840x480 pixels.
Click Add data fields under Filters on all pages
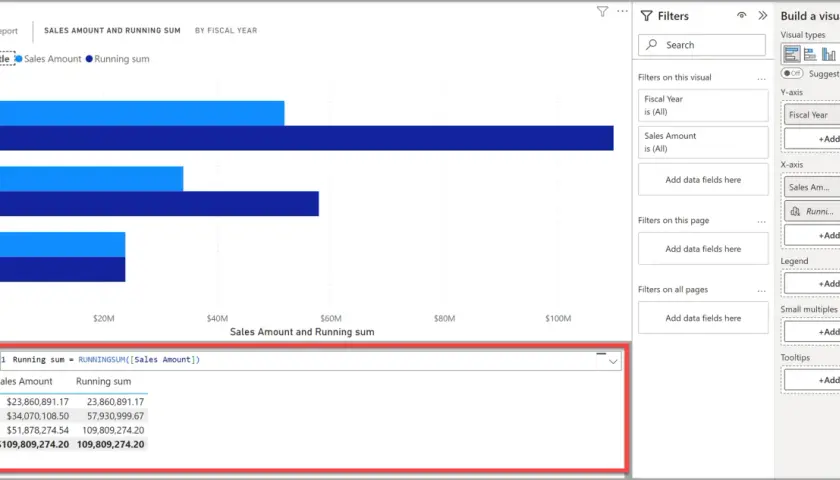703,318
